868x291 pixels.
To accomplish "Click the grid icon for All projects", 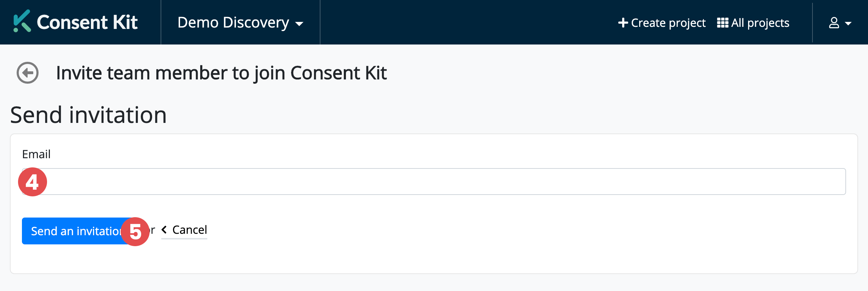I will coord(722,23).
